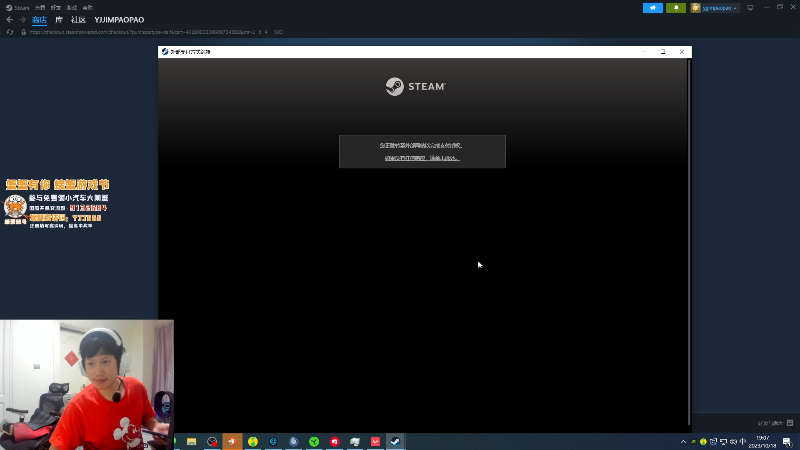
Task: Open the account name dropdown in header
Action: coord(719,8)
